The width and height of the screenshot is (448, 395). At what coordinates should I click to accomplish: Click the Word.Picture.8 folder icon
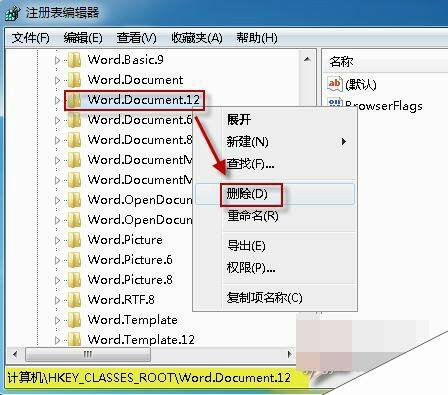74,280
